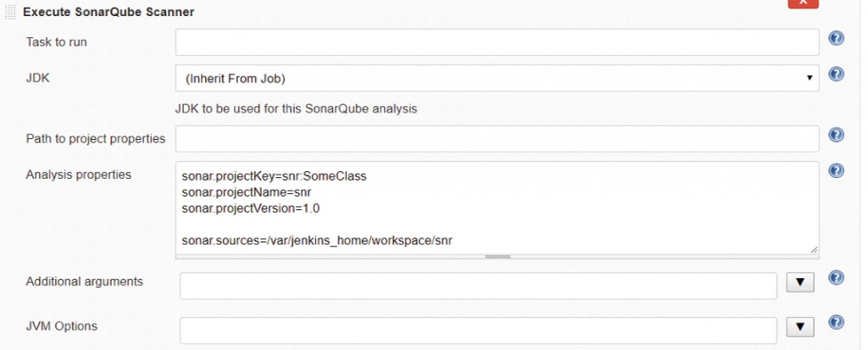This screenshot has width=868, height=350.
Task: Click inside the JVM Options input
Action: tap(478, 330)
